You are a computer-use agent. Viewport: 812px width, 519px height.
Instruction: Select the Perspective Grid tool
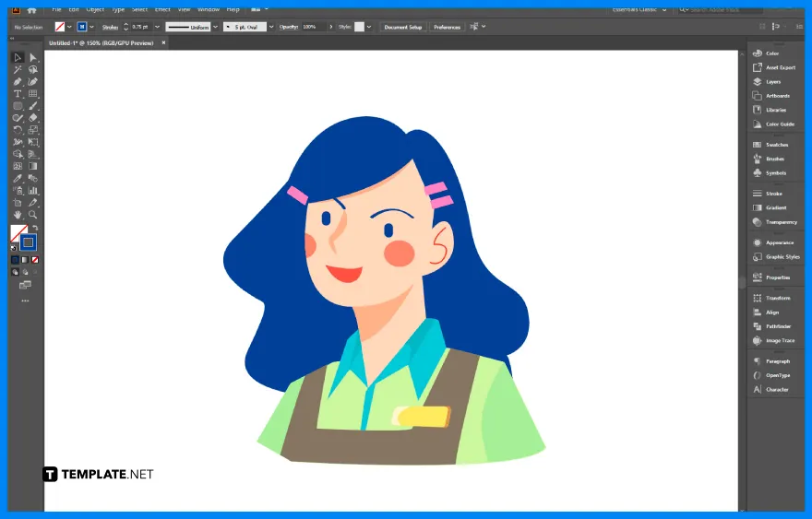click(x=33, y=154)
